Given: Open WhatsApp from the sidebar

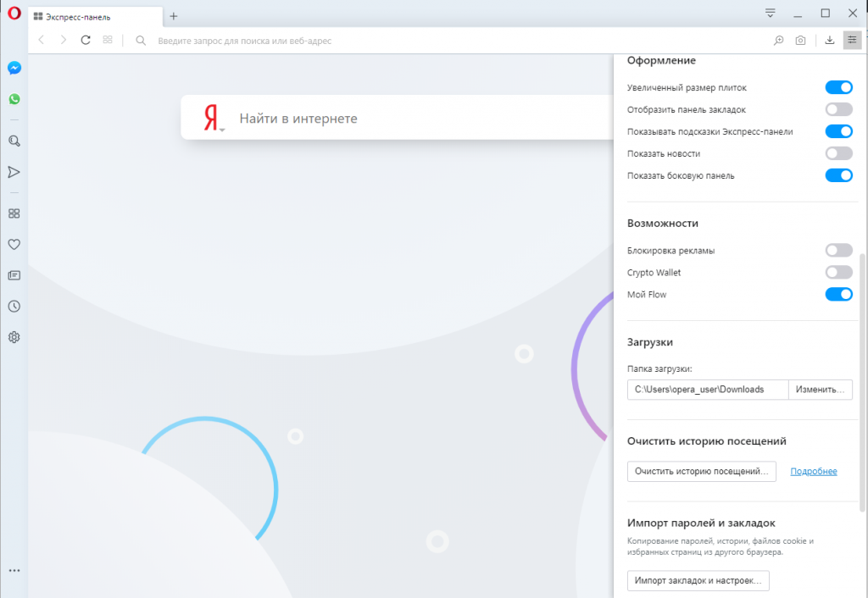Looking at the screenshot, I should point(14,99).
